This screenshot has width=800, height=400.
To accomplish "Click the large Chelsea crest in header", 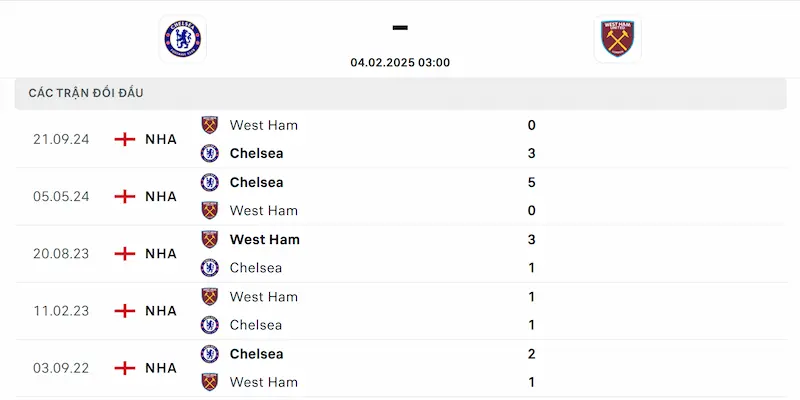I will pos(182,39).
